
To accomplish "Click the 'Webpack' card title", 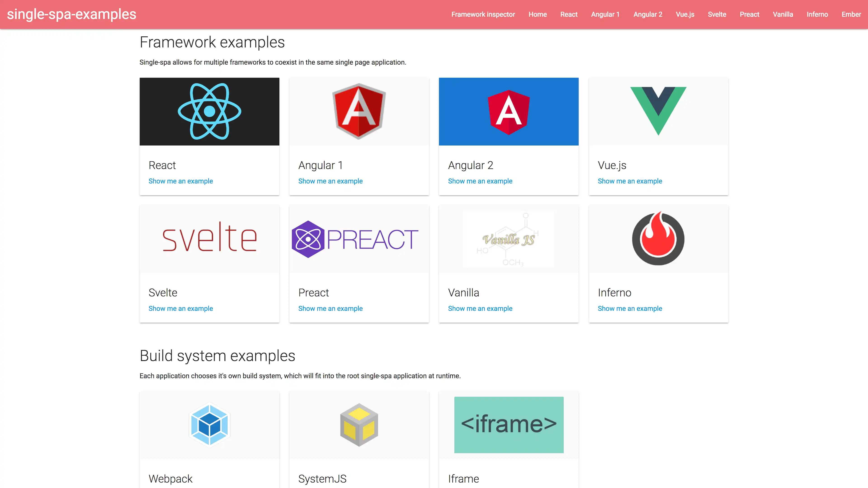I will point(170,479).
